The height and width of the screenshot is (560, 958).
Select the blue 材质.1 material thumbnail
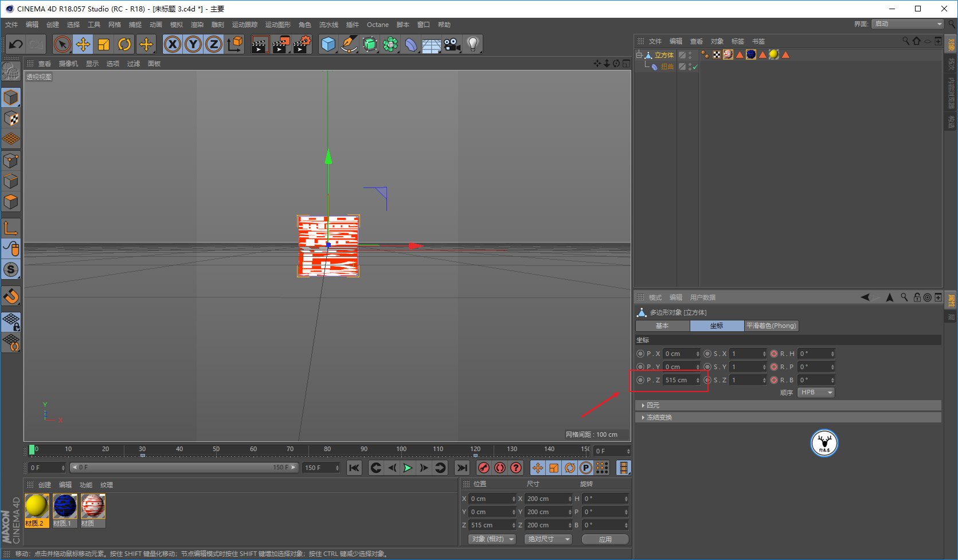click(x=65, y=507)
